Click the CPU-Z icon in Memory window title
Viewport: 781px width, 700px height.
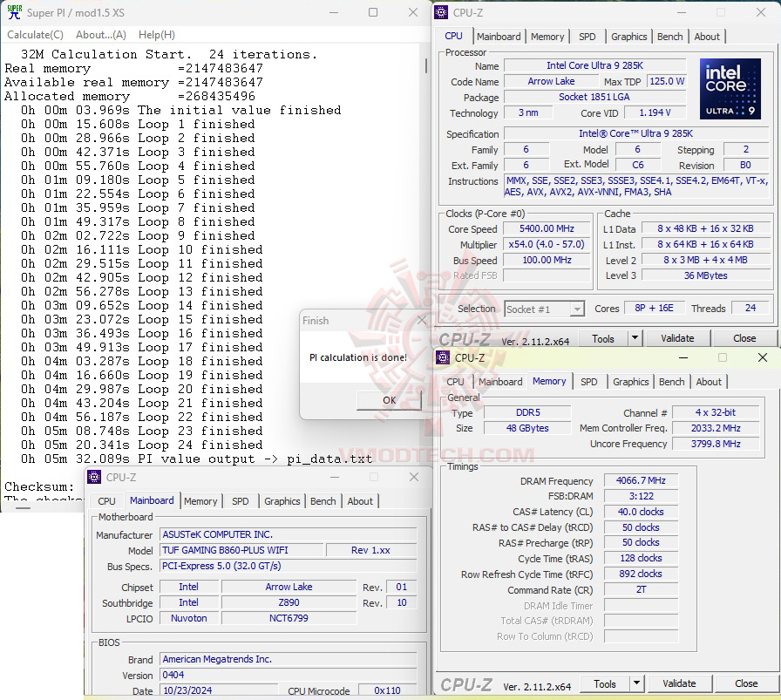point(443,357)
